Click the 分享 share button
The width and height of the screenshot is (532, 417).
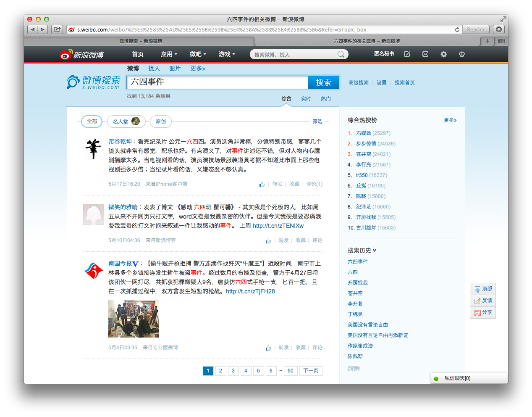pyautogui.click(x=483, y=312)
